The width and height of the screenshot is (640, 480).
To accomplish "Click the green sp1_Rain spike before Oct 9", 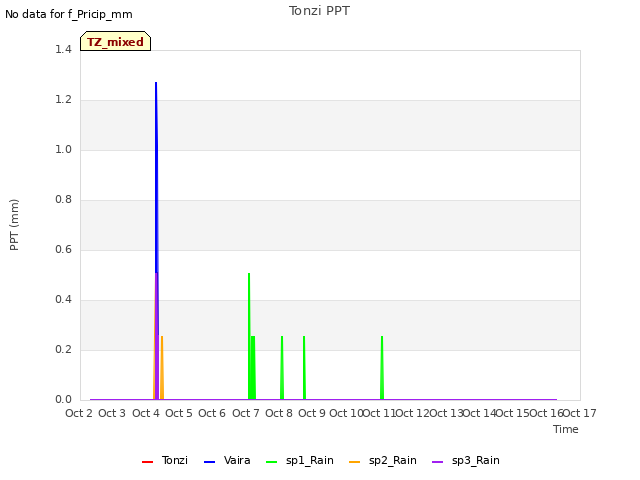I will [x=304, y=367].
